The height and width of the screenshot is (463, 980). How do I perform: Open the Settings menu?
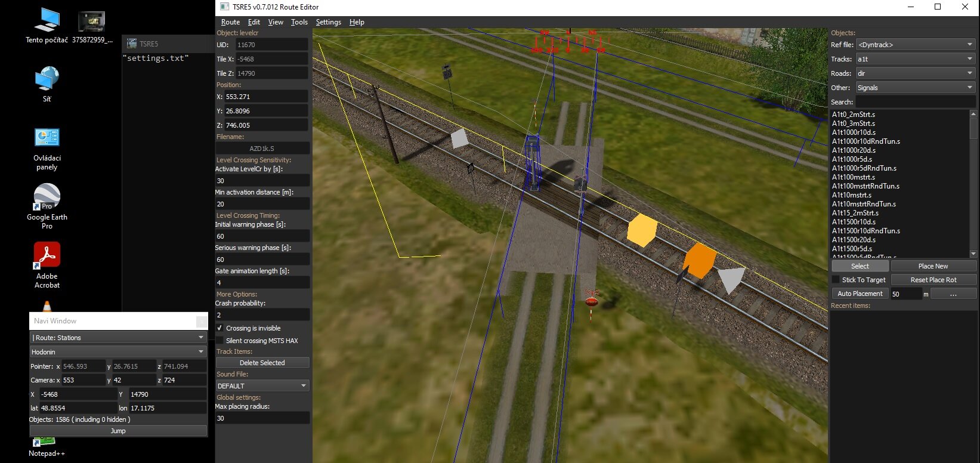329,22
